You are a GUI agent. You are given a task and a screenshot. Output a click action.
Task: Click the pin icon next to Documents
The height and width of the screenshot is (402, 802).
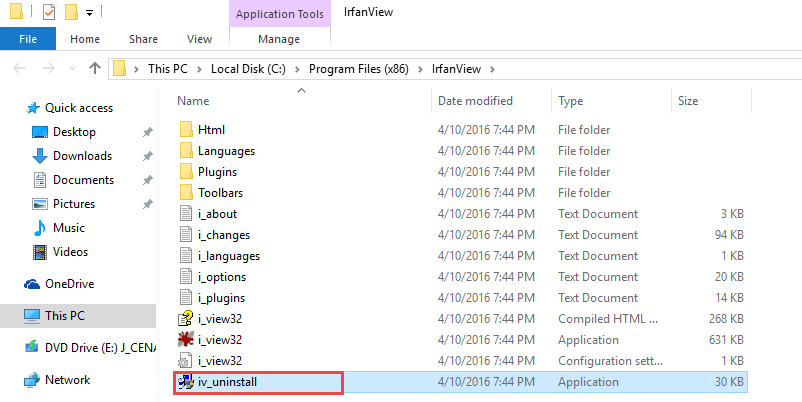147,181
